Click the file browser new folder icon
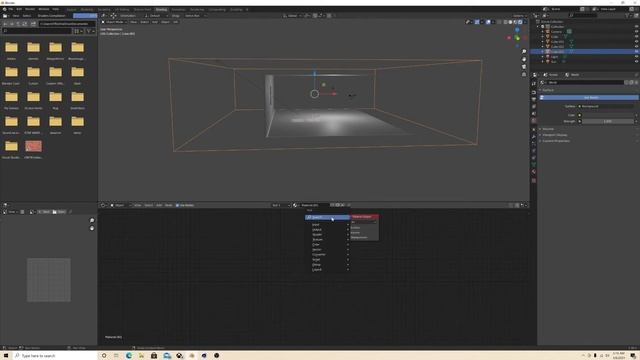 [x=33, y=24]
